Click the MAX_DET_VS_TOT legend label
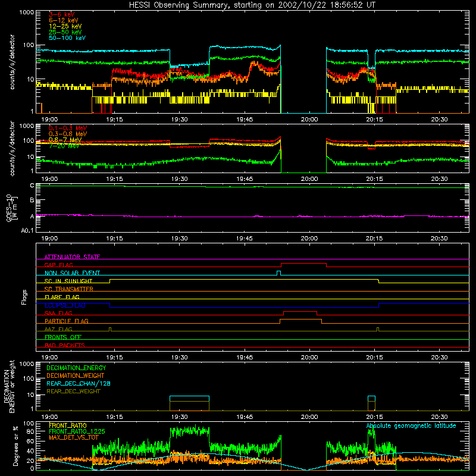 (73, 437)
